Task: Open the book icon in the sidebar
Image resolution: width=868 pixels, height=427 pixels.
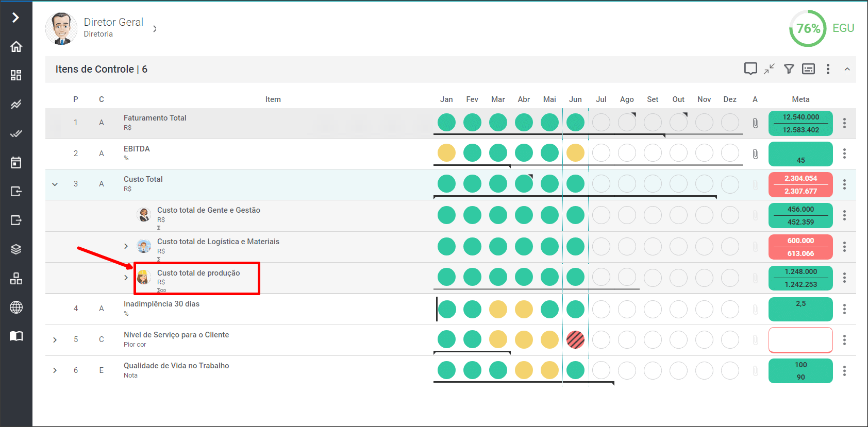Action: 16,336
